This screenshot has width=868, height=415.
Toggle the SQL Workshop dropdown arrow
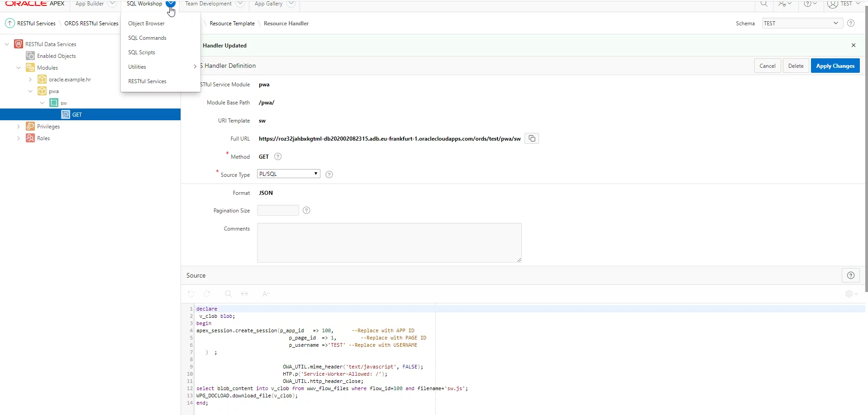coord(171,4)
